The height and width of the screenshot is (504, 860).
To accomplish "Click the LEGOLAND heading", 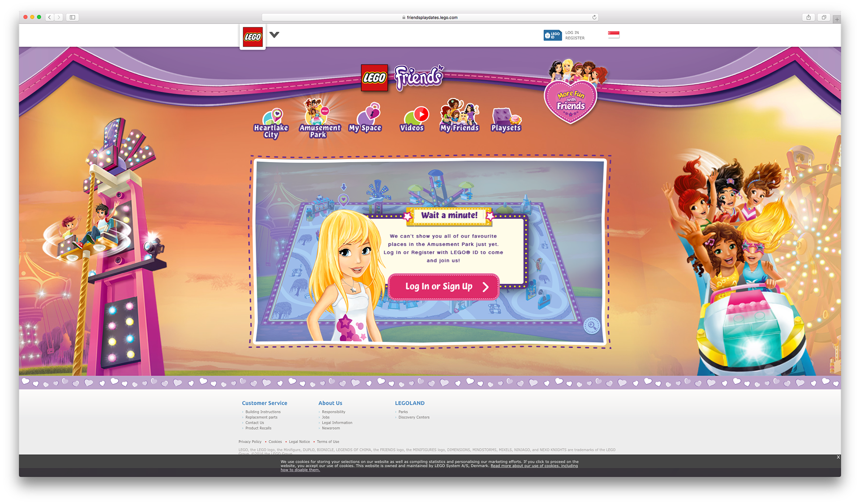I will click(409, 403).
